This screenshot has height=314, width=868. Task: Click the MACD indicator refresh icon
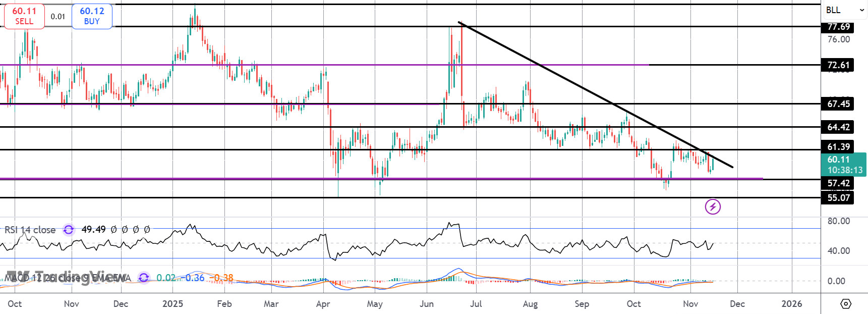pos(144,278)
